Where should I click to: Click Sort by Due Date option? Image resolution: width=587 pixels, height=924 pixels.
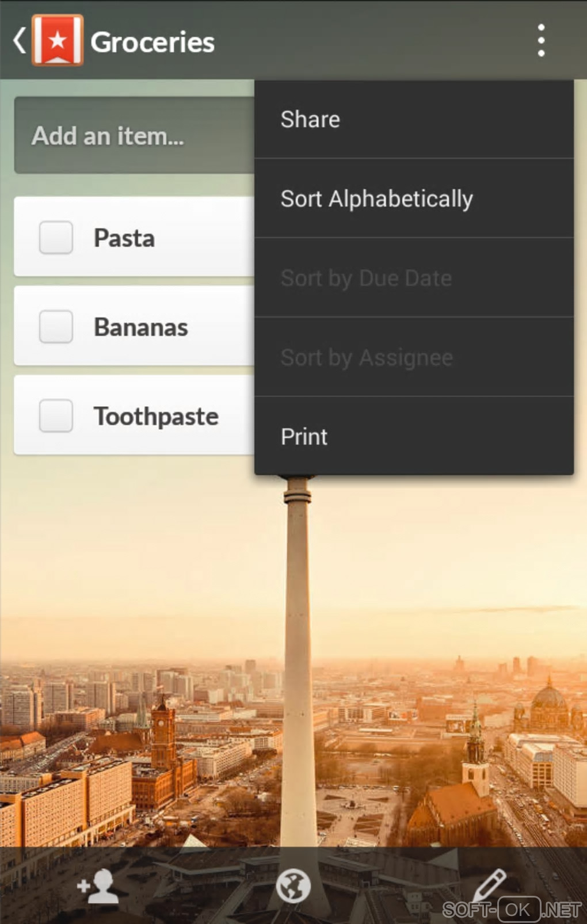point(414,278)
